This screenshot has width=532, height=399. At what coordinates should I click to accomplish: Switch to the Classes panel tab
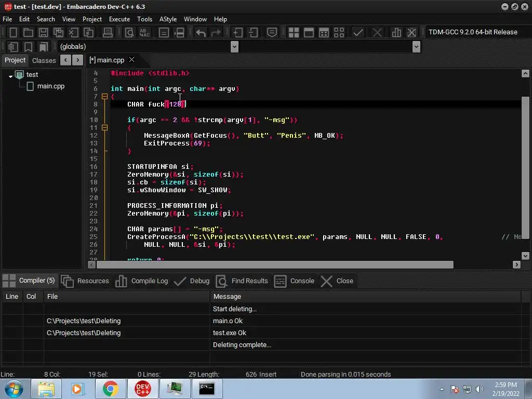point(44,60)
